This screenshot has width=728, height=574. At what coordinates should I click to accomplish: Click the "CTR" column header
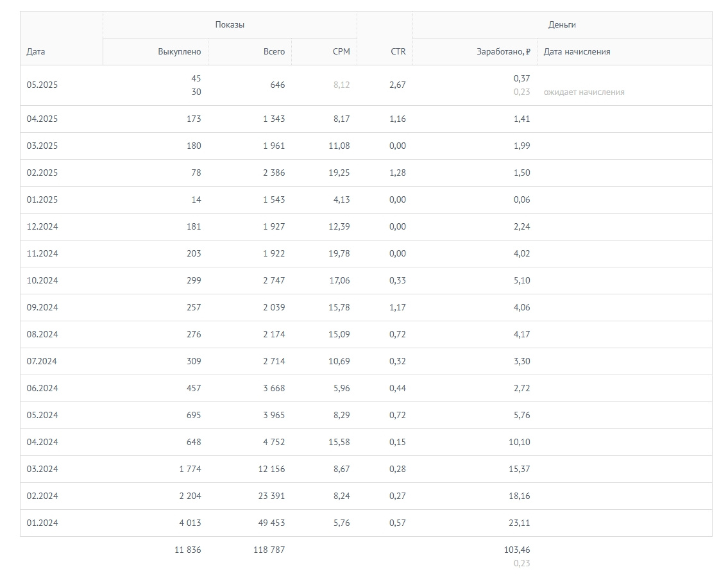(x=398, y=52)
